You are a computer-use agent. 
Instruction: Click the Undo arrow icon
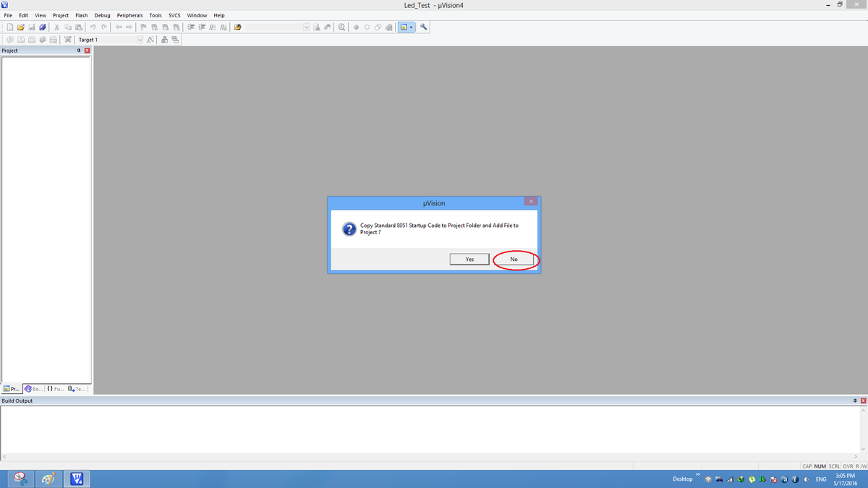pos(93,27)
